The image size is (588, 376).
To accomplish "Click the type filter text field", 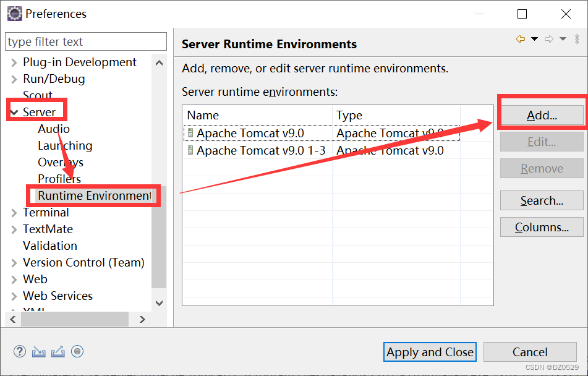I will click(x=86, y=41).
